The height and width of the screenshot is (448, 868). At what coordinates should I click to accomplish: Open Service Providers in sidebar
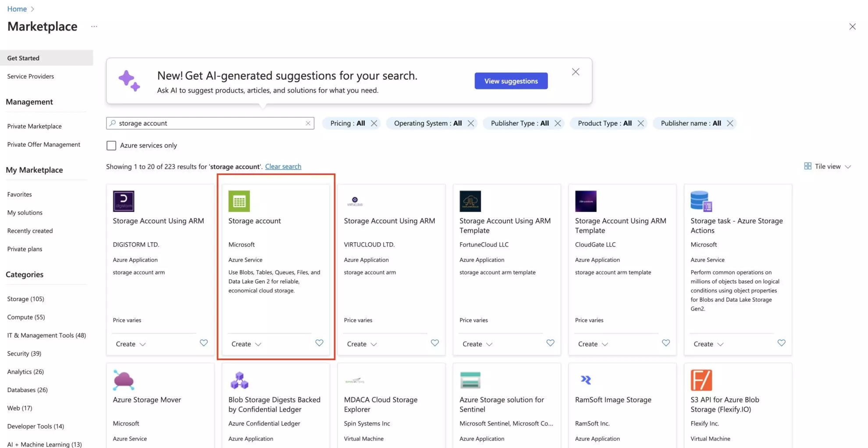point(30,76)
